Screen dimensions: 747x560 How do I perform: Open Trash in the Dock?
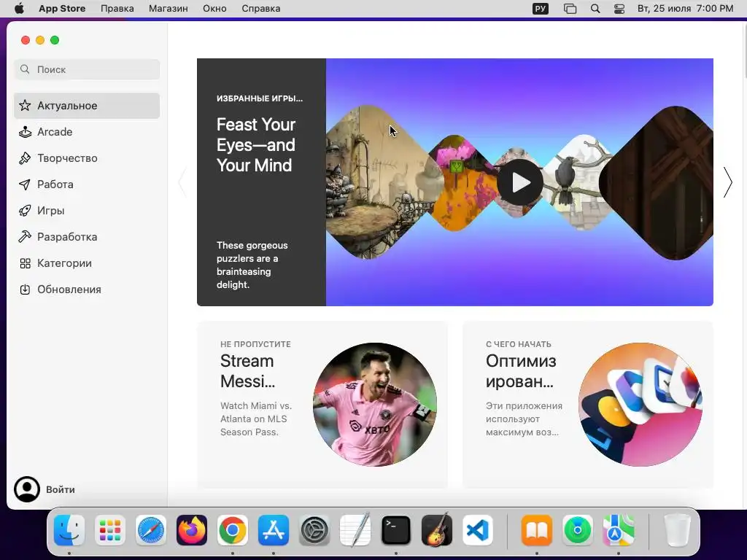pyautogui.click(x=678, y=530)
